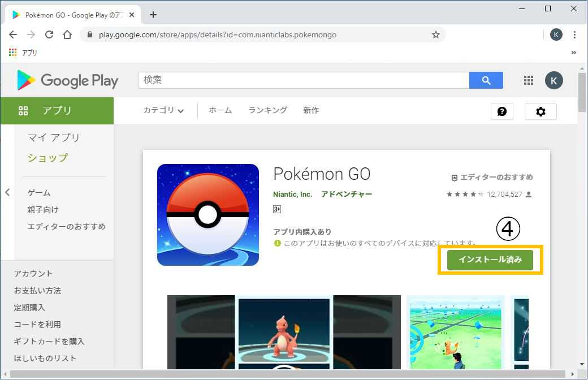Screen dimensions: 588x380
Task: Open the Charmander screenshot thumbnail
Action: (x=284, y=332)
